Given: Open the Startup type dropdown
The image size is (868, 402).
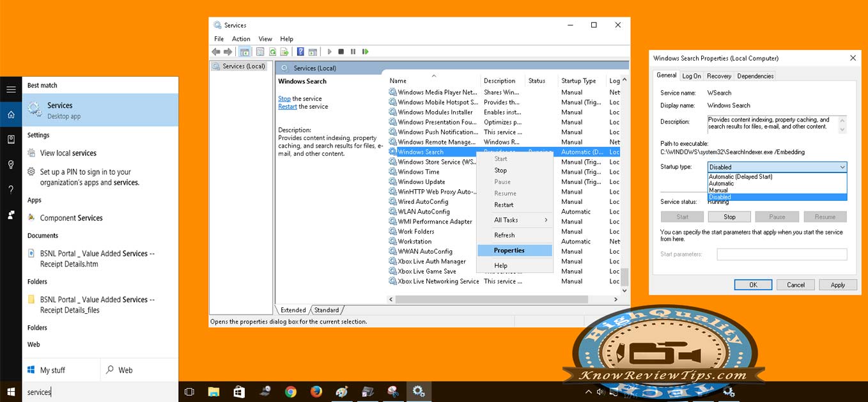Looking at the screenshot, I should coord(844,166).
